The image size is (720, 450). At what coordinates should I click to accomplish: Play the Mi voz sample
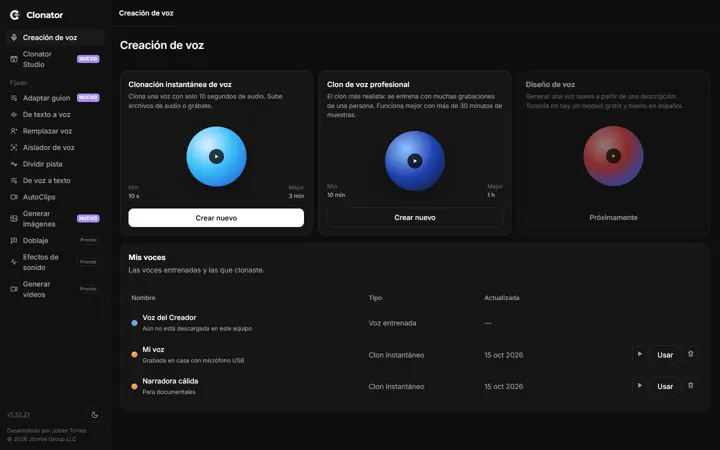(640, 354)
